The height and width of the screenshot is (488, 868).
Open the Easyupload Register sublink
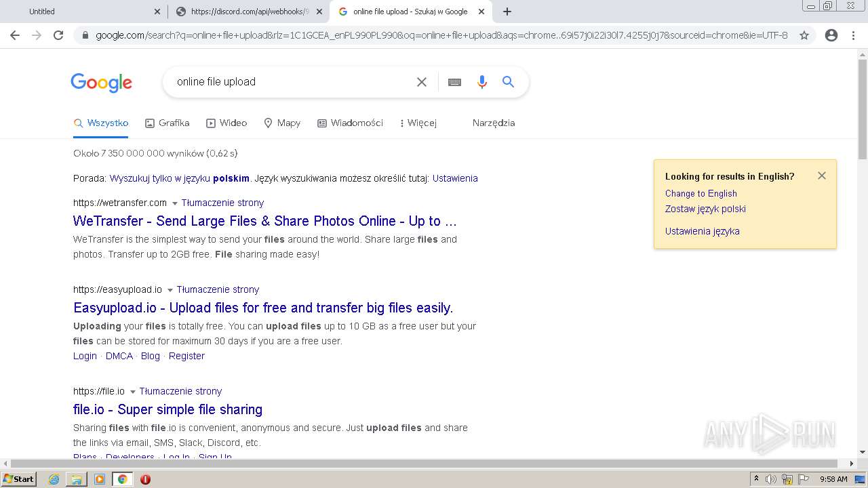pos(186,357)
